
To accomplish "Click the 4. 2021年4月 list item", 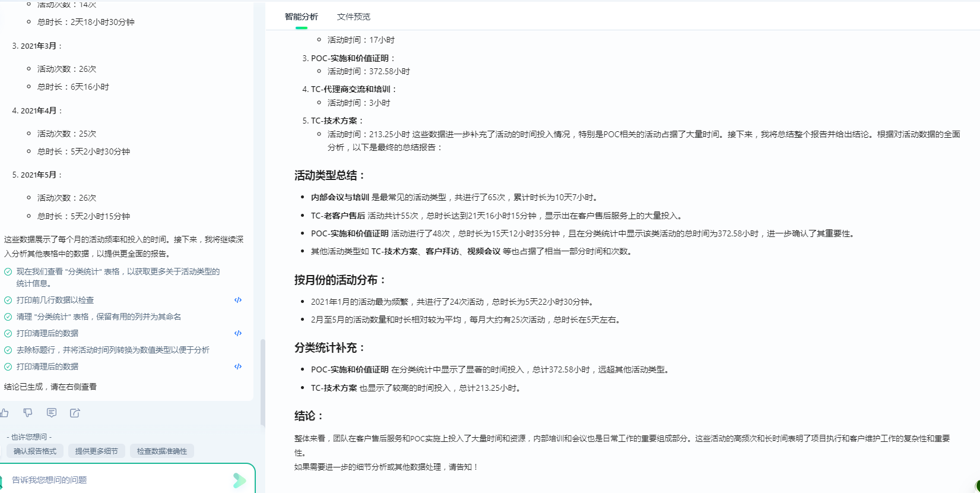I will tap(37, 110).
